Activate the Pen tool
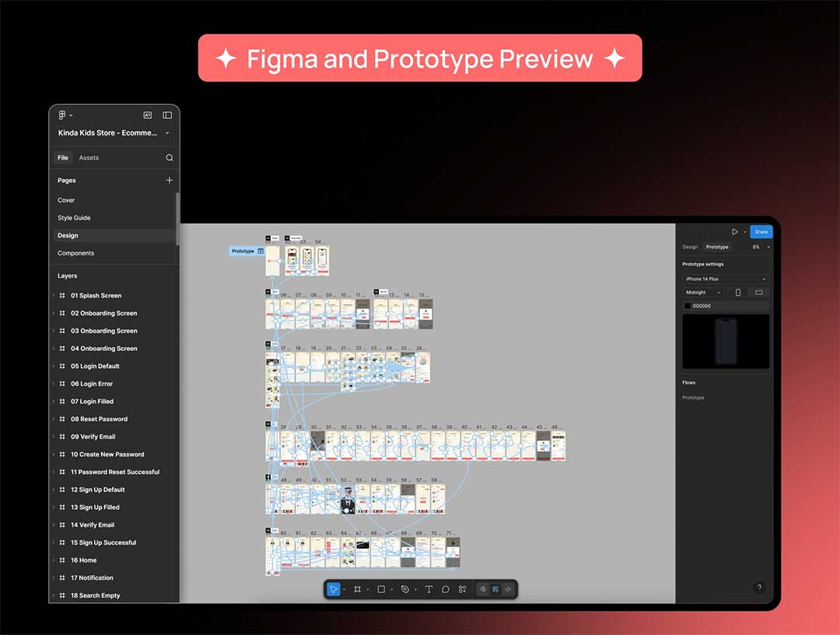840x635 pixels. tap(404, 589)
